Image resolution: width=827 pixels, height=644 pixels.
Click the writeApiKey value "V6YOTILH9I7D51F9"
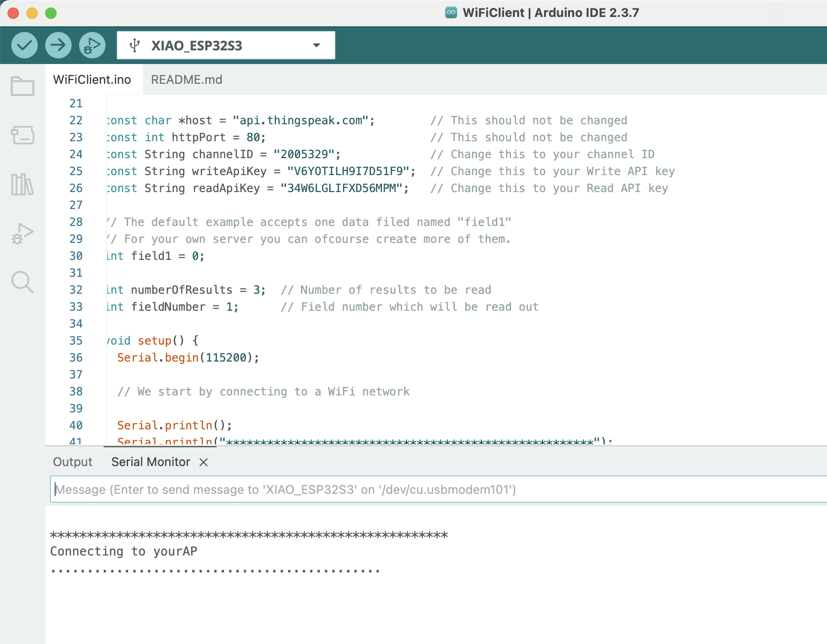(349, 171)
